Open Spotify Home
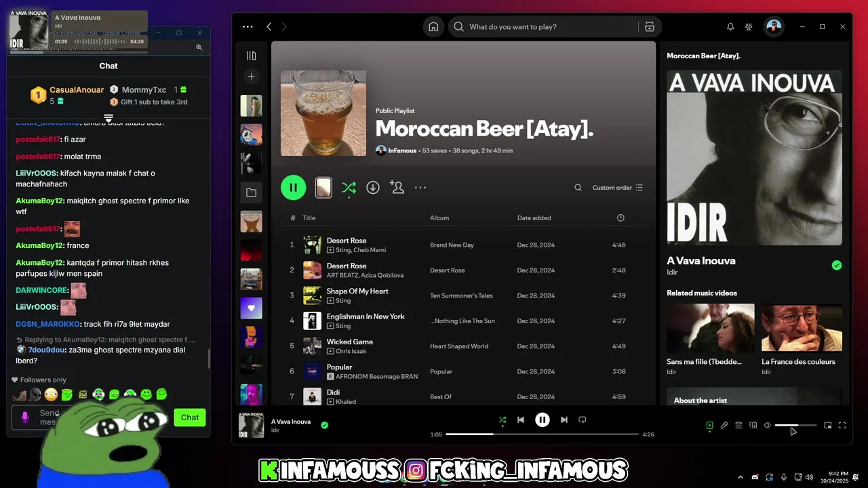The height and width of the screenshot is (488, 868). coord(433,27)
